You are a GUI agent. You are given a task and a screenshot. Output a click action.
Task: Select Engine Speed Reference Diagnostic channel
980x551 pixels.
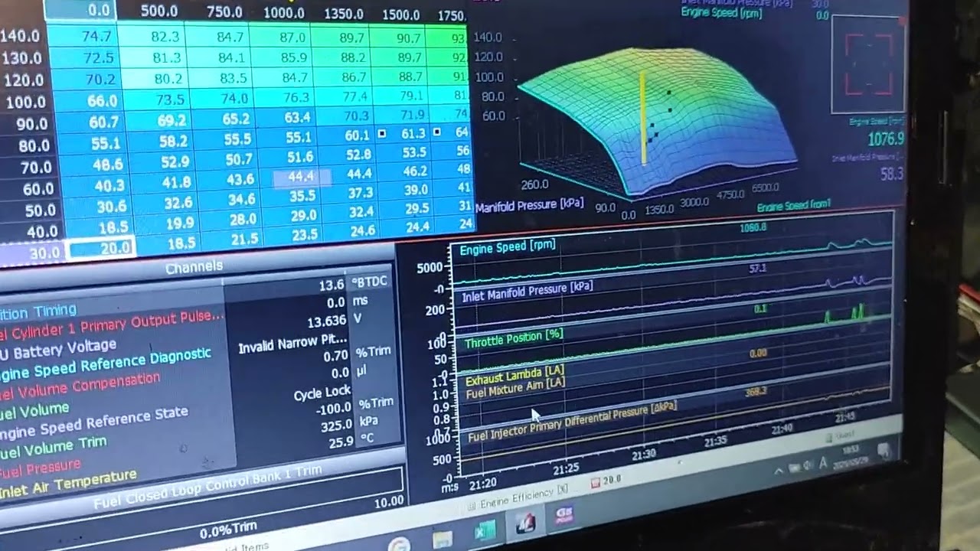(x=106, y=364)
